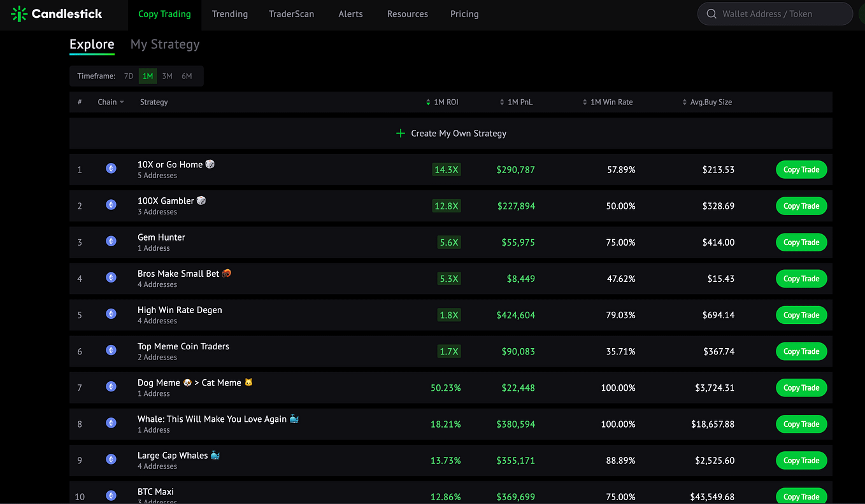Select the 3M timeframe option

pyautogui.click(x=167, y=76)
